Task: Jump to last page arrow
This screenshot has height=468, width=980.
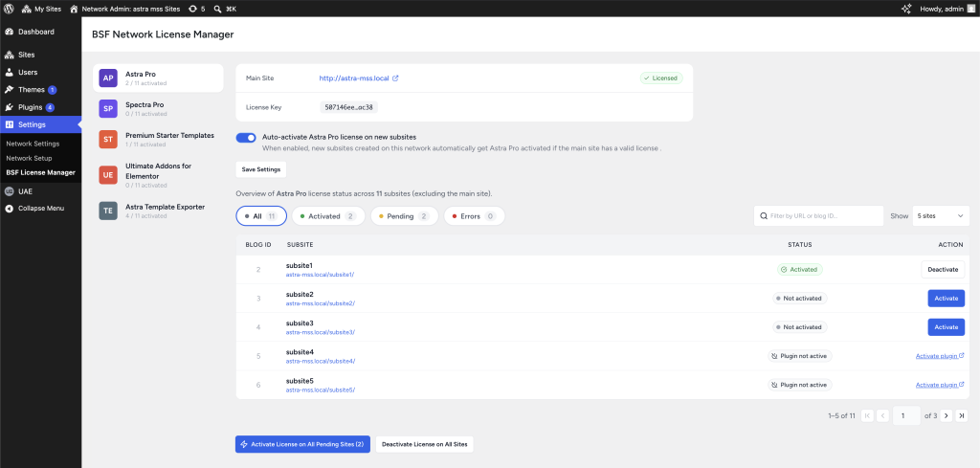Action: 963,415
